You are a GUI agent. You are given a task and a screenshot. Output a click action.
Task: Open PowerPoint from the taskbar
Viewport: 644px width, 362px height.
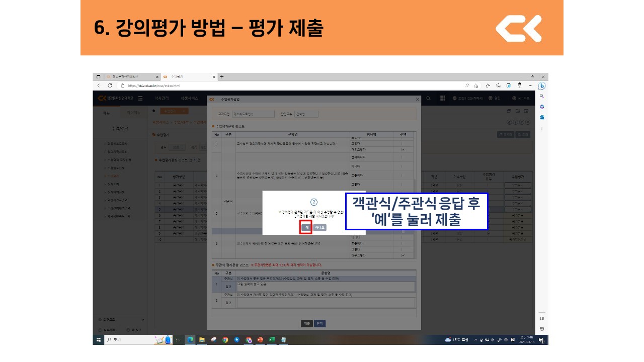click(260, 340)
